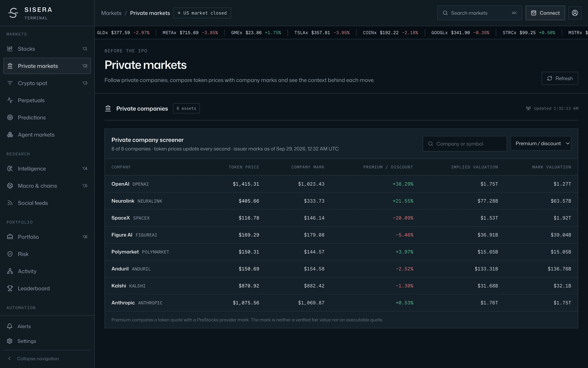The width and height of the screenshot is (588, 368).
Task: Click the Private companies bank icon
Action: point(108,108)
